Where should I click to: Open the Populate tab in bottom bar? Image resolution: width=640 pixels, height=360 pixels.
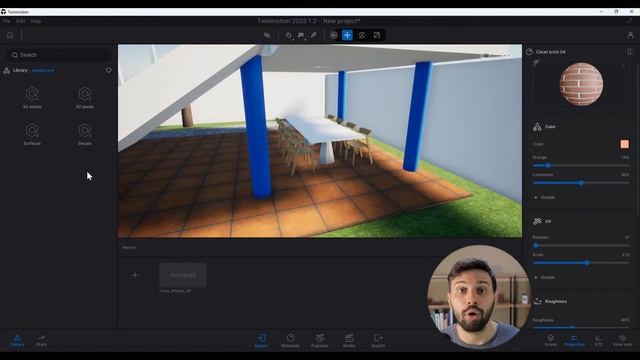point(320,340)
